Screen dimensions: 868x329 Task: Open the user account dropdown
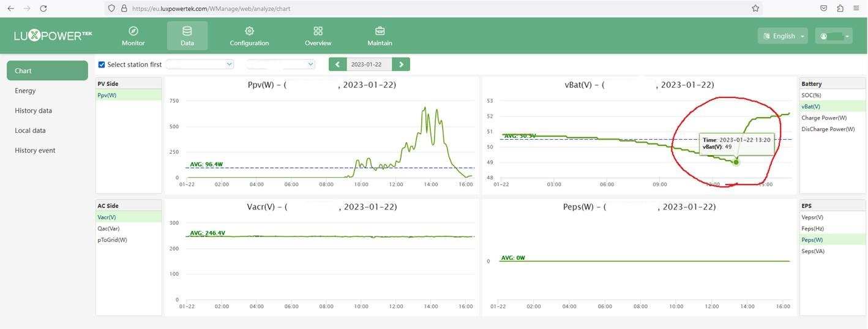coord(833,36)
